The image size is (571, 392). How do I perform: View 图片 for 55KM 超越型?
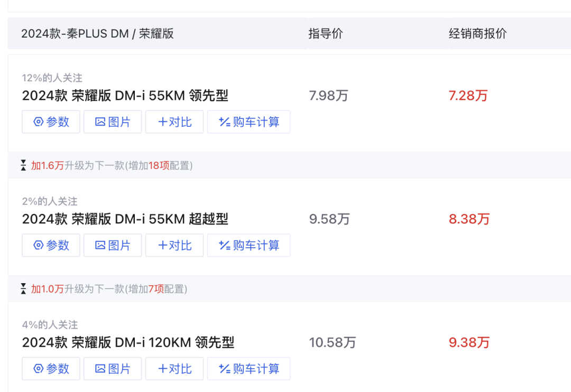[113, 245]
